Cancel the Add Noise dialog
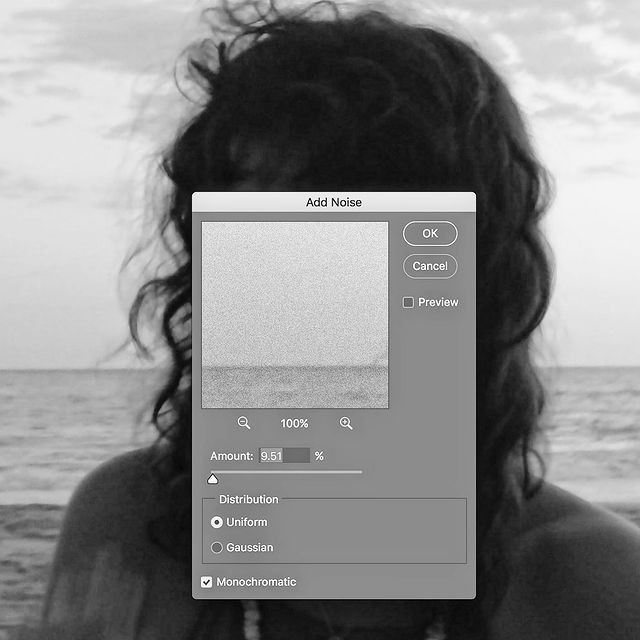 430,266
